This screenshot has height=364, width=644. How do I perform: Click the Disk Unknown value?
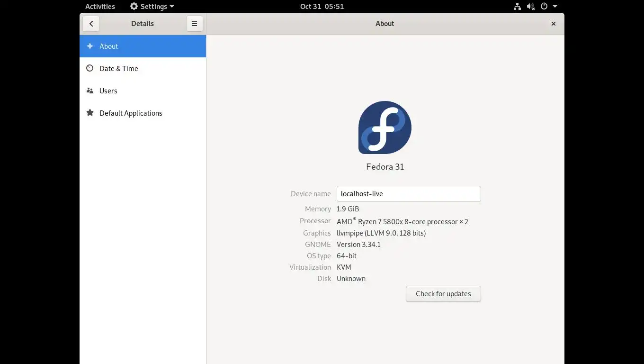[x=351, y=279]
